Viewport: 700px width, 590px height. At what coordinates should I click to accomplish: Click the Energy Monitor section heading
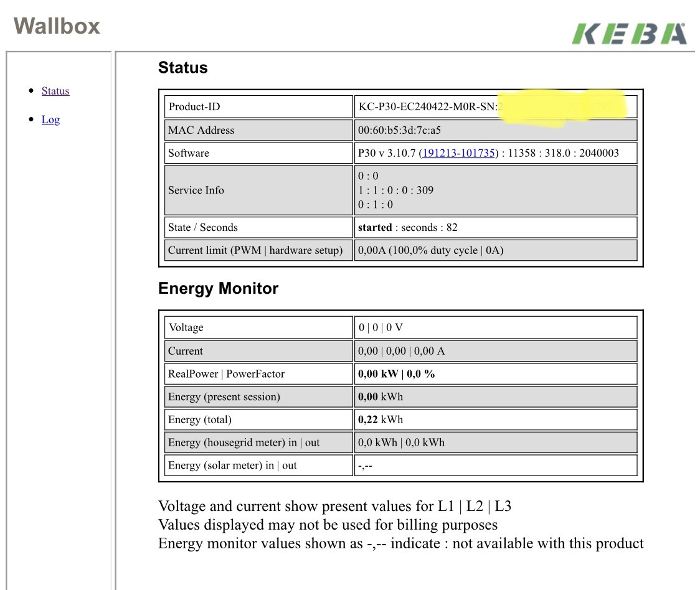218,289
